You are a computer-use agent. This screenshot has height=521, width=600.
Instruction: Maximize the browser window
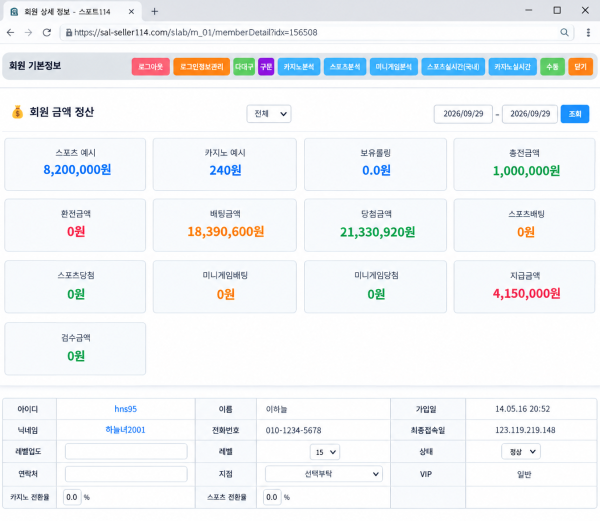click(x=557, y=10)
